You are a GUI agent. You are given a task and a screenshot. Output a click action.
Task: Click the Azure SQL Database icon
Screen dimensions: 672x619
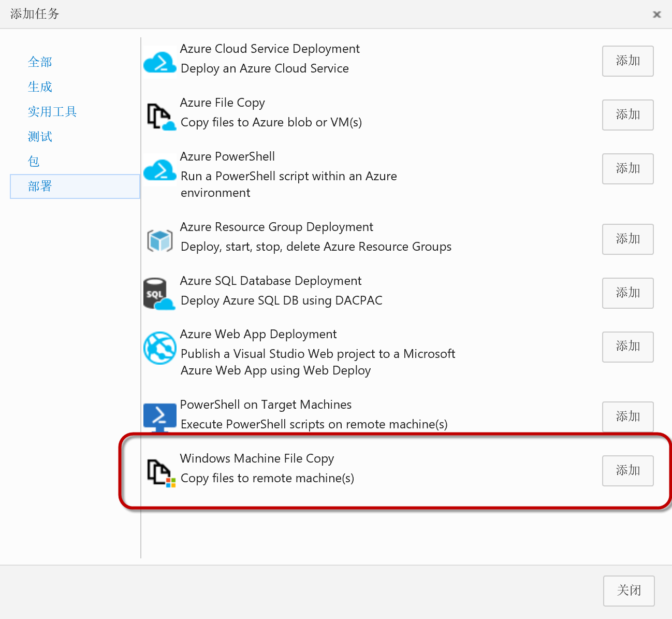159,294
